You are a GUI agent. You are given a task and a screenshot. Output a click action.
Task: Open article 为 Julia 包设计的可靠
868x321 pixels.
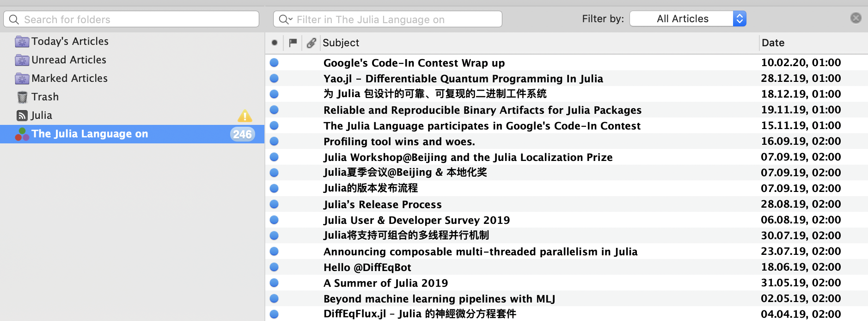pyautogui.click(x=435, y=94)
